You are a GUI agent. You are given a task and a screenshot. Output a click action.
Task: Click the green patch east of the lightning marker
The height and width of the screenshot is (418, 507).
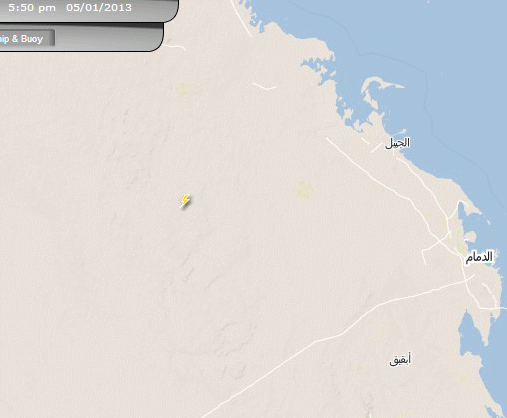click(305, 190)
